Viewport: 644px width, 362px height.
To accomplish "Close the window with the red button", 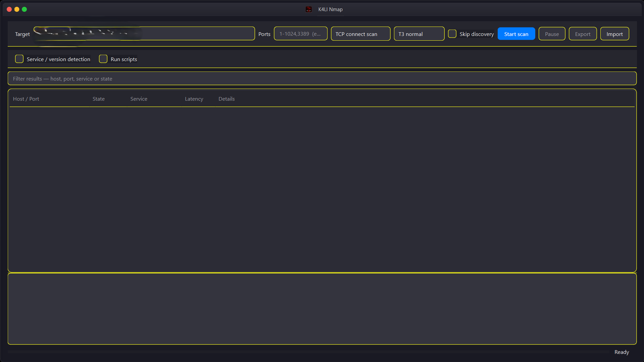I will [x=9, y=9].
